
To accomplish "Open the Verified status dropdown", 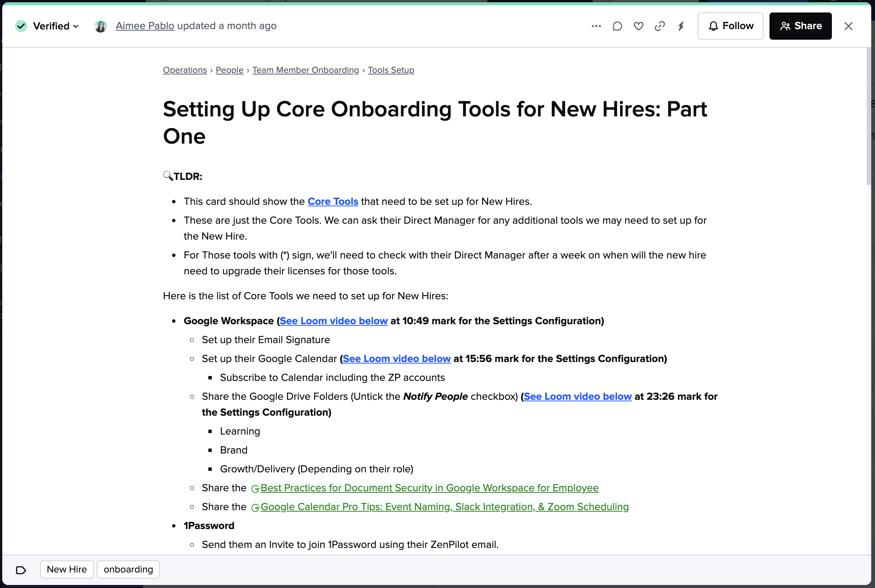I will [56, 26].
